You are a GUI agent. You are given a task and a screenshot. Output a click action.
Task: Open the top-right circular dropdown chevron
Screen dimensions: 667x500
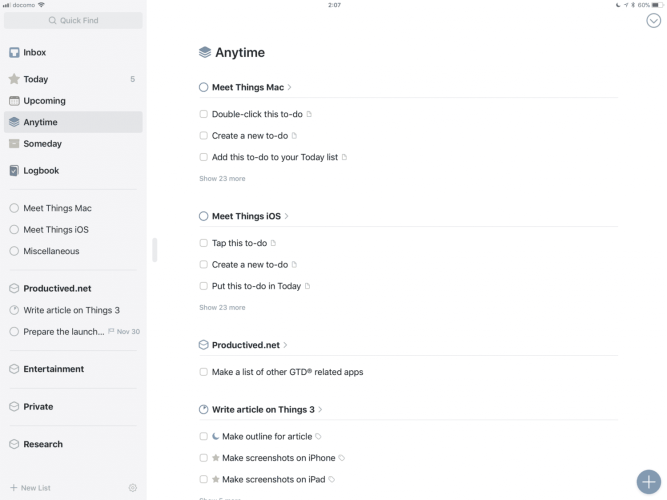click(653, 20)
